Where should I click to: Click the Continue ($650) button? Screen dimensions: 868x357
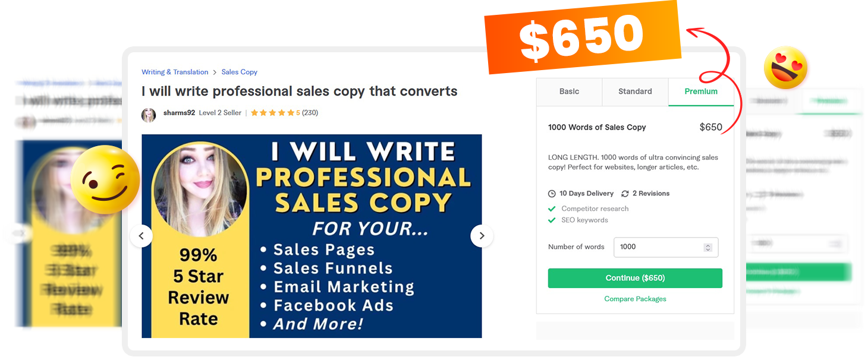(635, 278)
